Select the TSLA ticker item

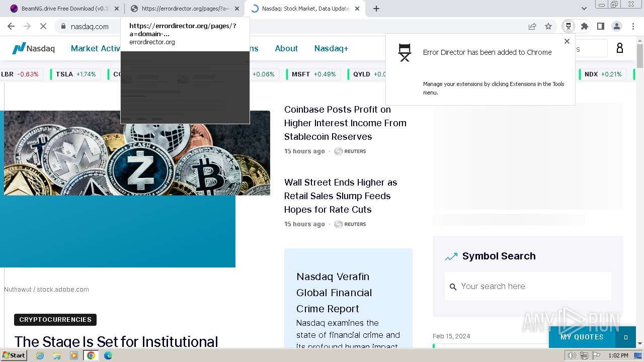pos(75,74)
